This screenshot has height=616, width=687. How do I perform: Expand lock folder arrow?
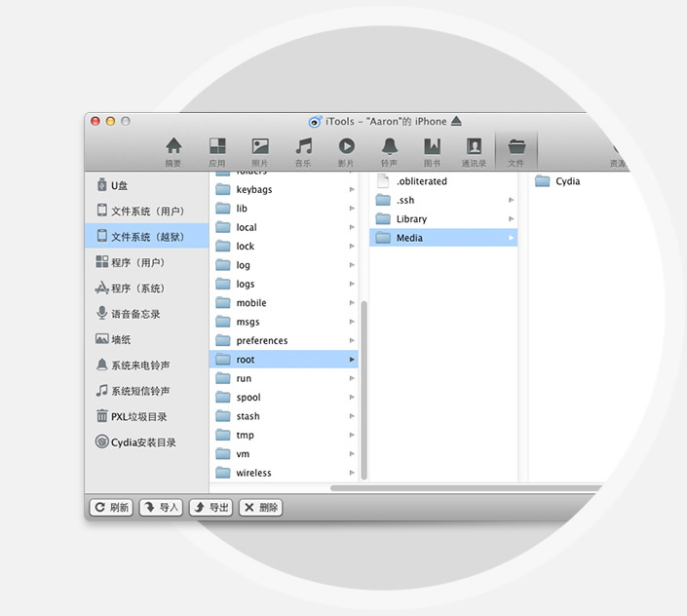point(352,246)
